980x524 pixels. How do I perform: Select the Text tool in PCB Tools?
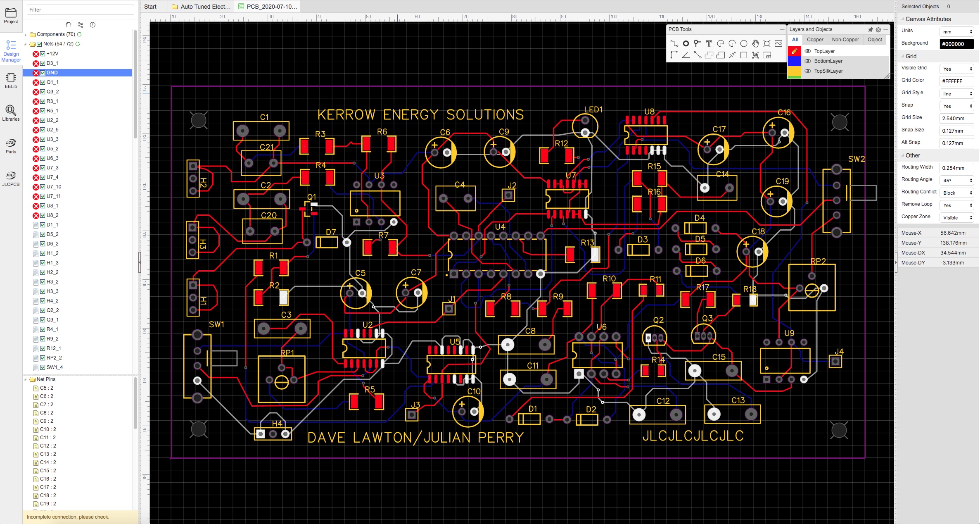tap(709, 43)
